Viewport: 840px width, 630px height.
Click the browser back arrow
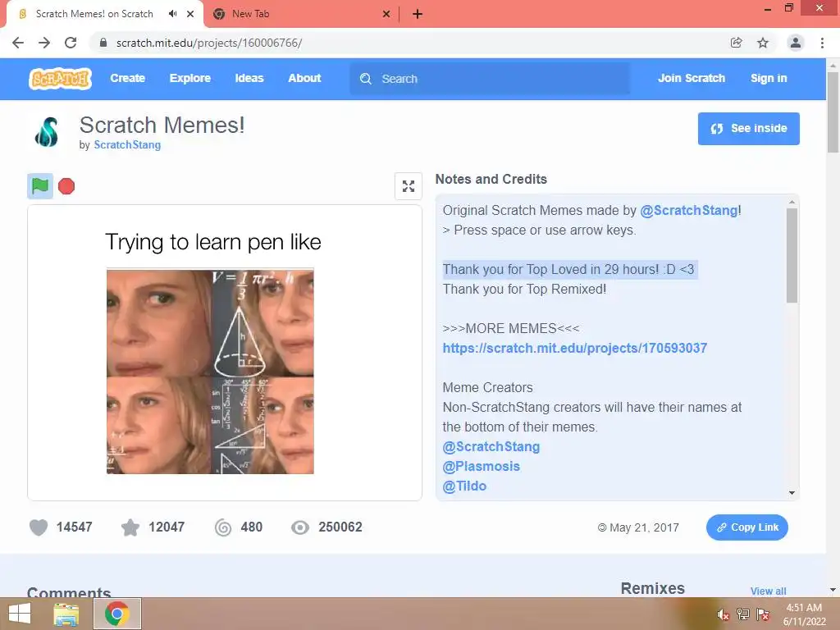point(18,43)
